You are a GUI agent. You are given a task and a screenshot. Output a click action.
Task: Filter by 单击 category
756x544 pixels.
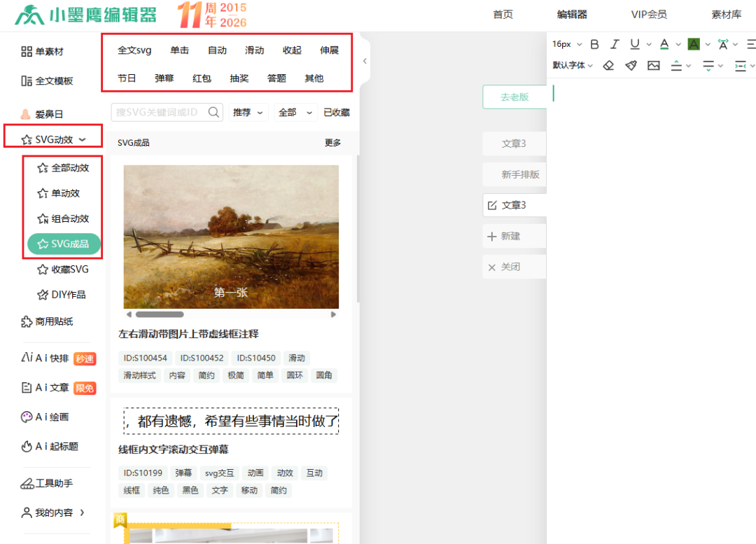[179, 50]
